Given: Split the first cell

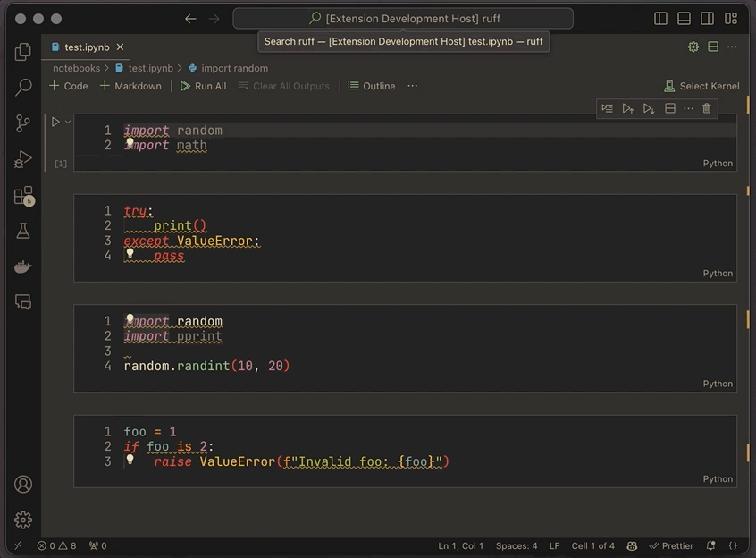Looking at the screenshot, I should click(x=669, y=108).
